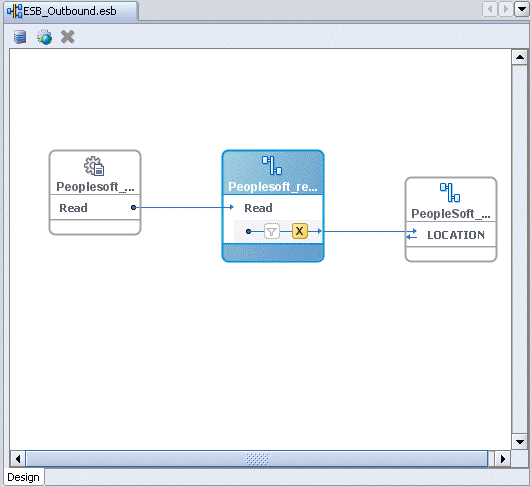Click the two-way arrows icon beside LOCATION

(412, 234)
